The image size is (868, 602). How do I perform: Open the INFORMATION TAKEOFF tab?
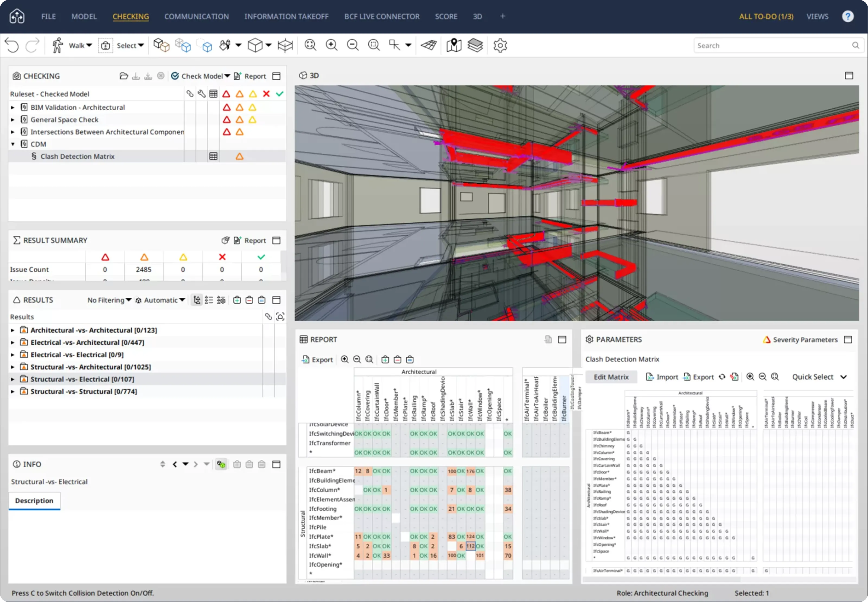[x=286, y=17]
